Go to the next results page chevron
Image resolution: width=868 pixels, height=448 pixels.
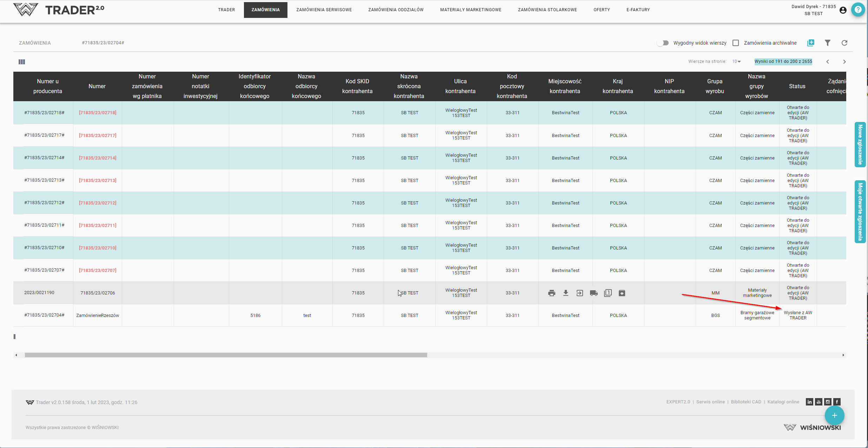844,61
